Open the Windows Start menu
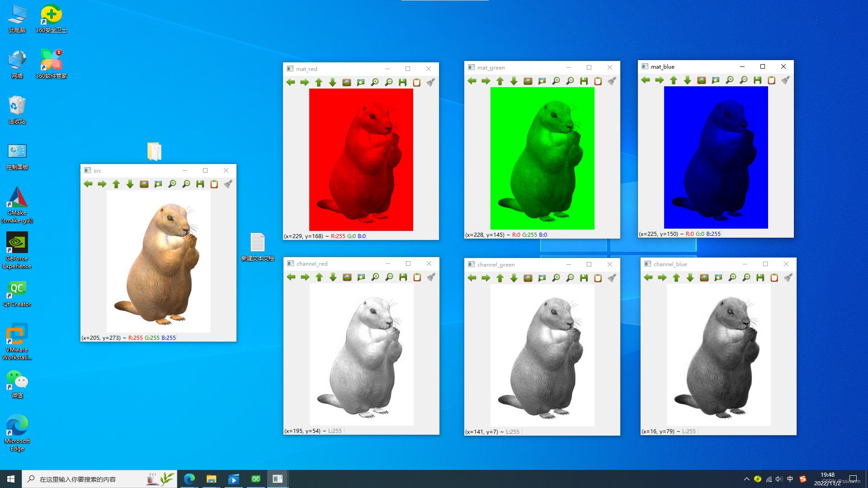The height and width of the screenshot is (488, 868). 11,479
